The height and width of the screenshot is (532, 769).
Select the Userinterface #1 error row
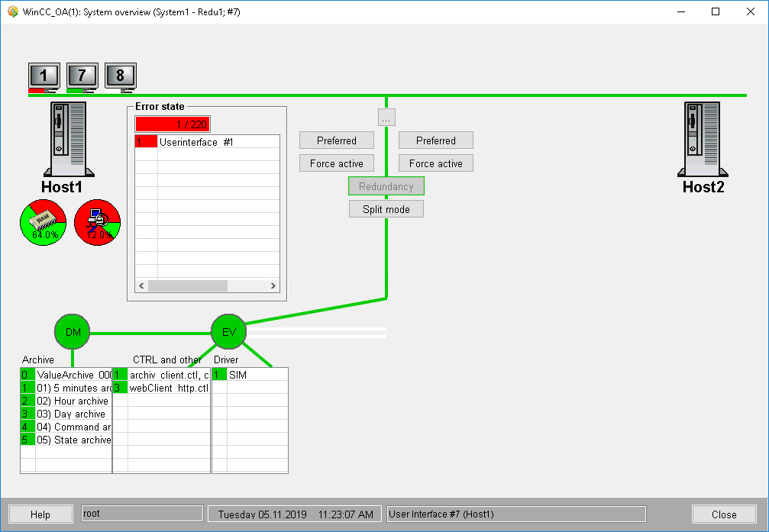(207, 142)
